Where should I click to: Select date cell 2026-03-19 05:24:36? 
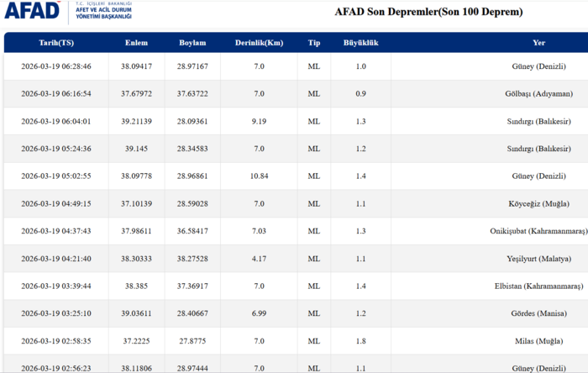click(56, 149)
